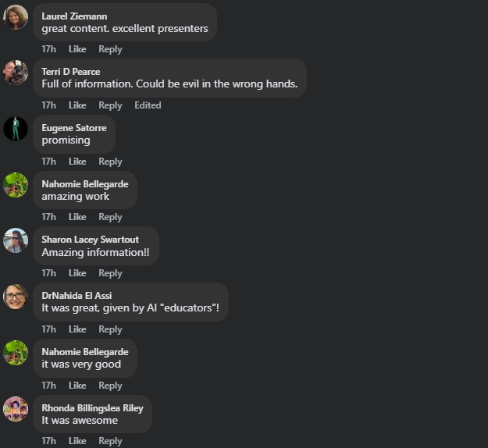
Task: Open Laurel Ziemann's profile picture
Action: [16, 17]
